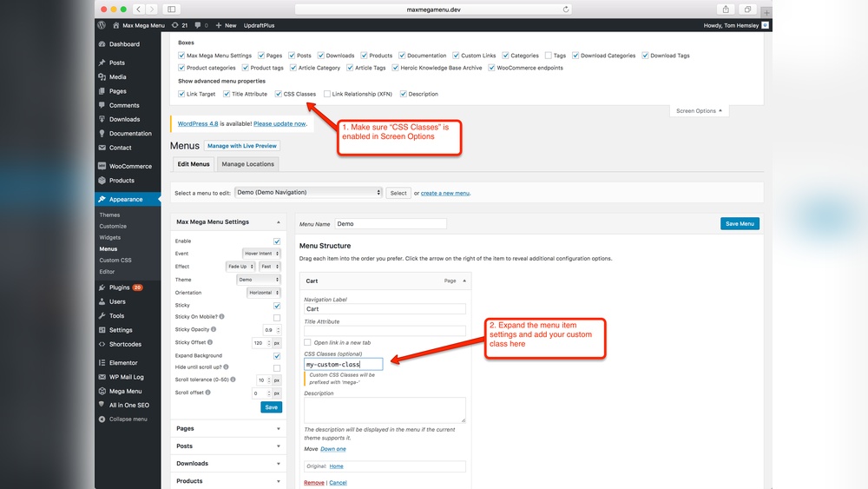Check Sticky On Mobile option

(277, 317)
